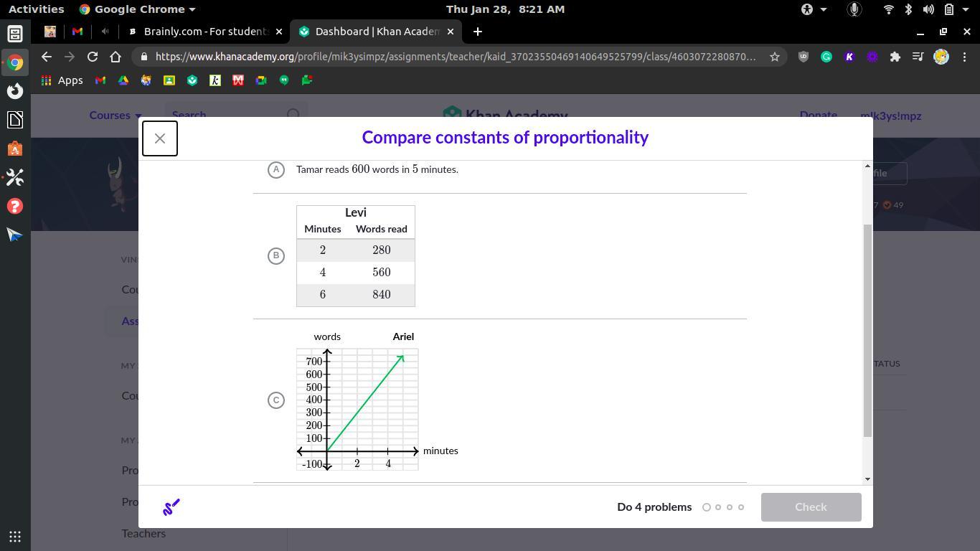Close the Brainly.com tab

tap(279, 32)
